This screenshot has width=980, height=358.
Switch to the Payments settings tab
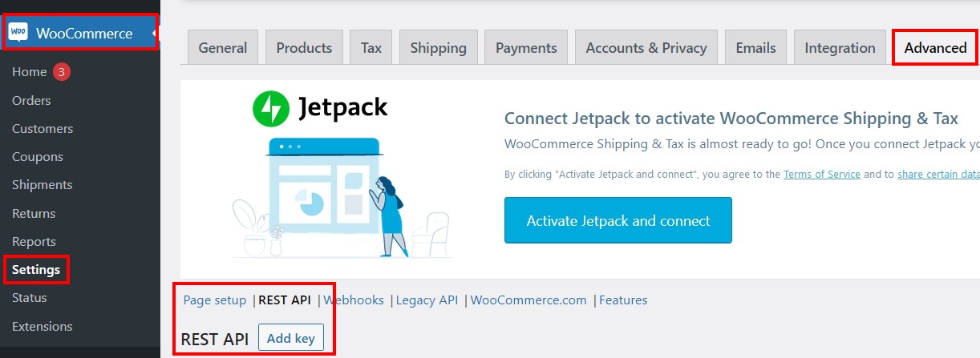click(526, 48)
